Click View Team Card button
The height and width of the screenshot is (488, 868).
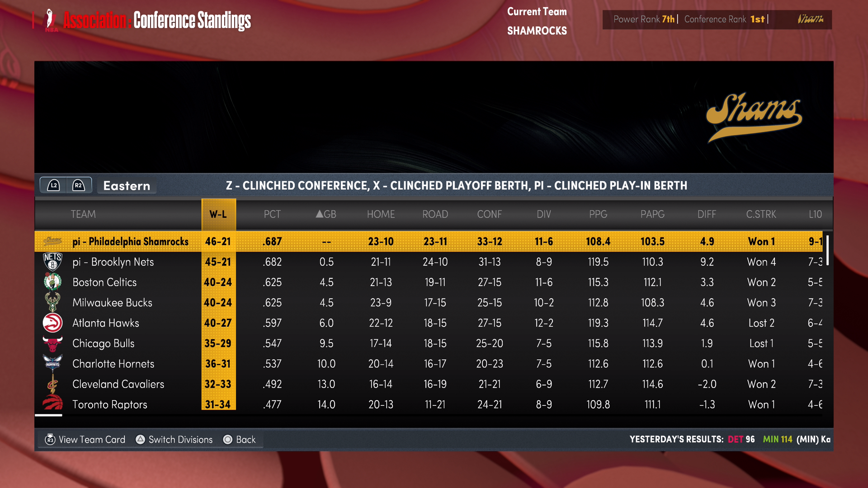[x=85, y=440]
